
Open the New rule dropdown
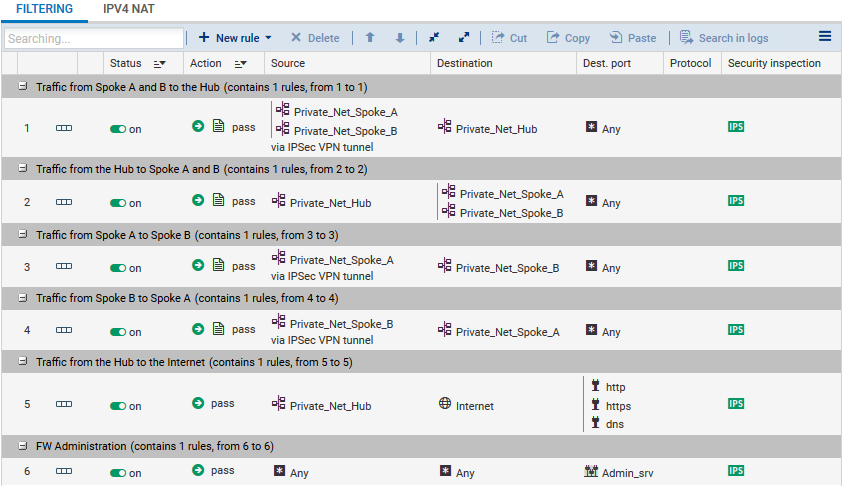coord(235,38)
